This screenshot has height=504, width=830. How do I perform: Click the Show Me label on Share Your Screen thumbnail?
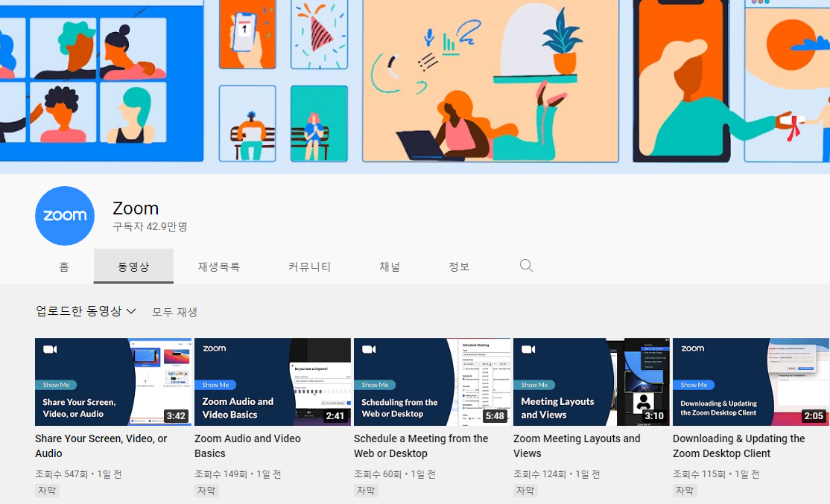point(56,385)
